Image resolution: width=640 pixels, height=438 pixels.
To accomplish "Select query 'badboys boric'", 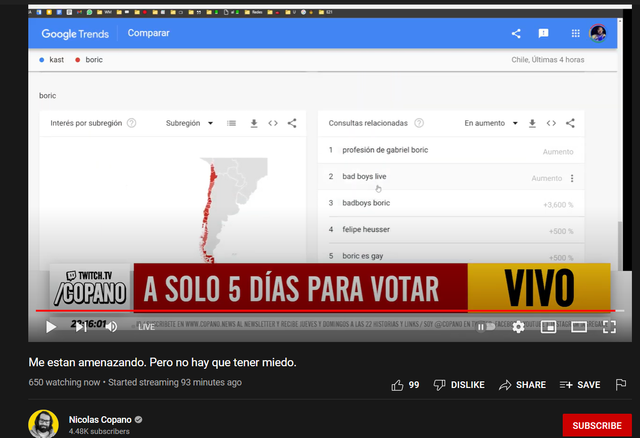I will pyautogui.click(x=366, y=203).
